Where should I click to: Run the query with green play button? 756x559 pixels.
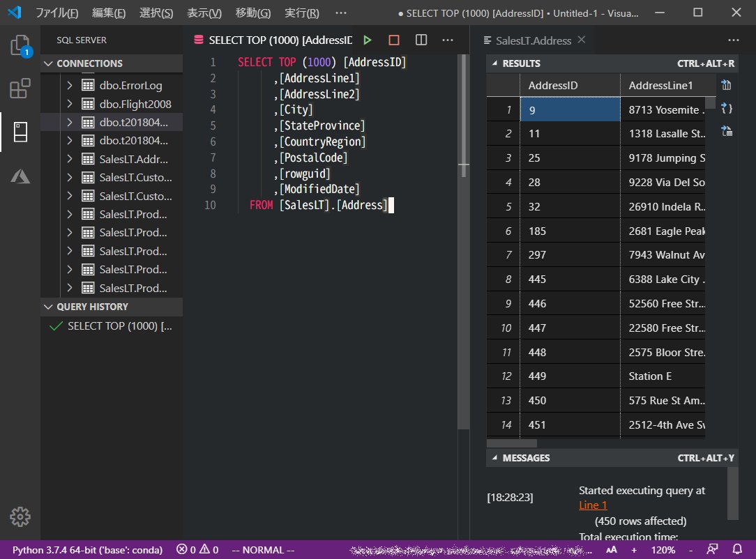point(368,40)
